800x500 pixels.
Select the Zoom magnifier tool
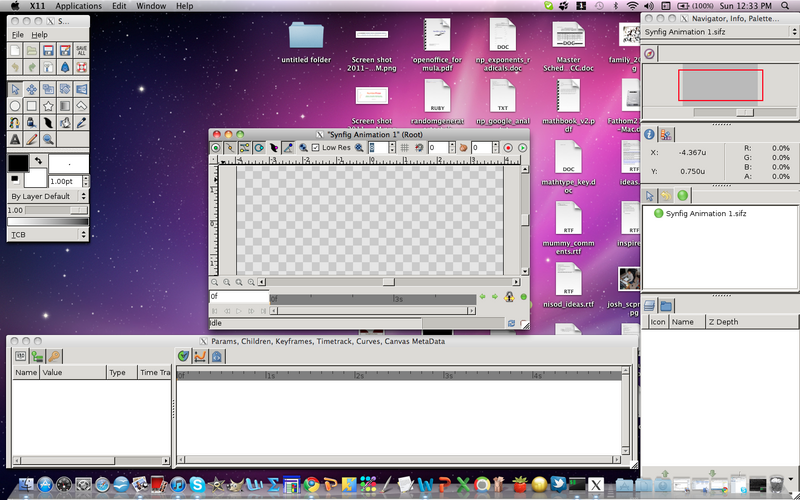48,139
